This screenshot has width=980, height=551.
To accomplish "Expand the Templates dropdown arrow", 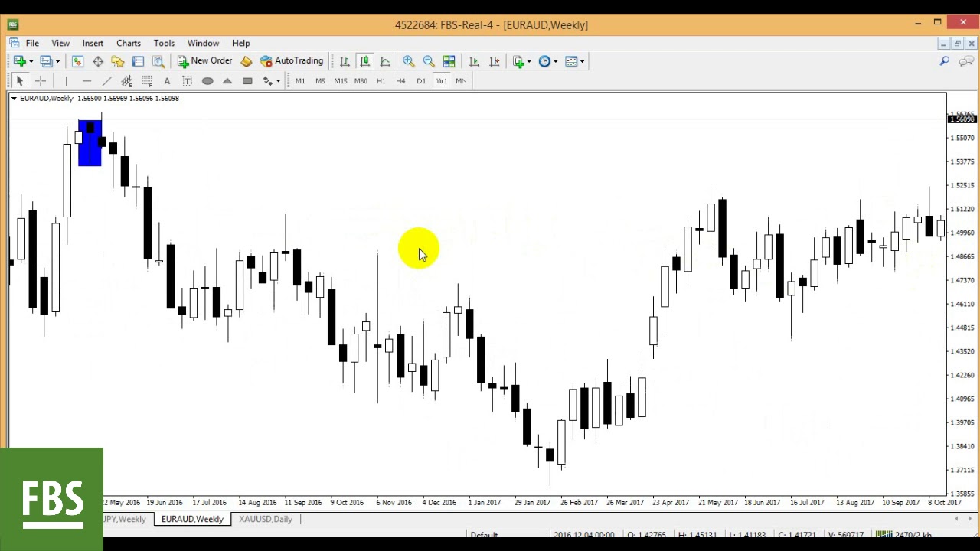I will coord(582,61).
